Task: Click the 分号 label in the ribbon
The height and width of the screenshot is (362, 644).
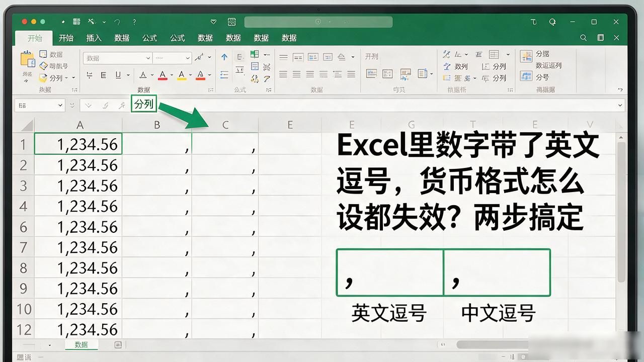Action: [x=542, y=77]
